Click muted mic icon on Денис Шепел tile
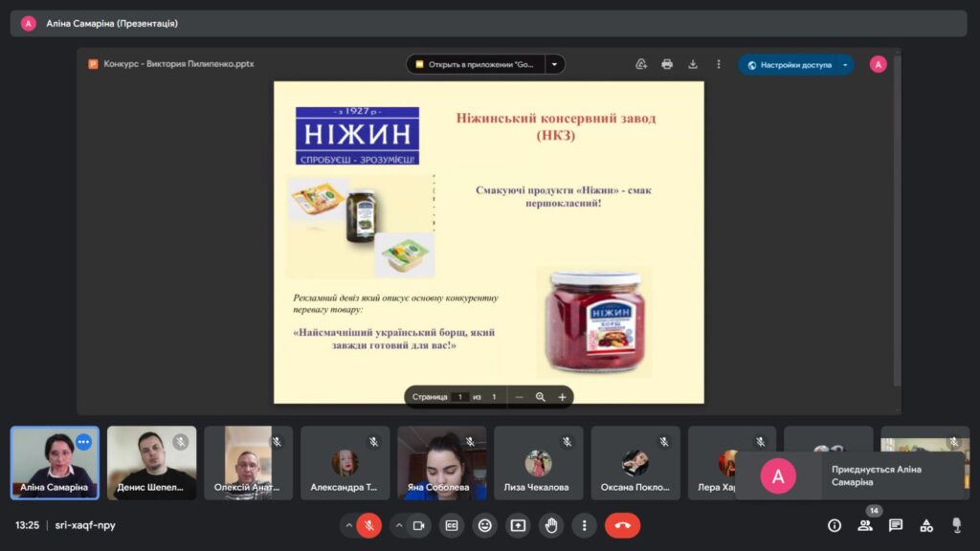The image size is (980, 551). click(x=181, y=442)
